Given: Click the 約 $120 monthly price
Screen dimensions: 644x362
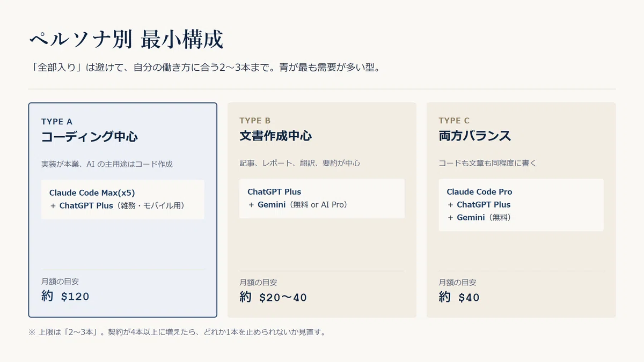Looking at the screenshot, I should point(65,296).
